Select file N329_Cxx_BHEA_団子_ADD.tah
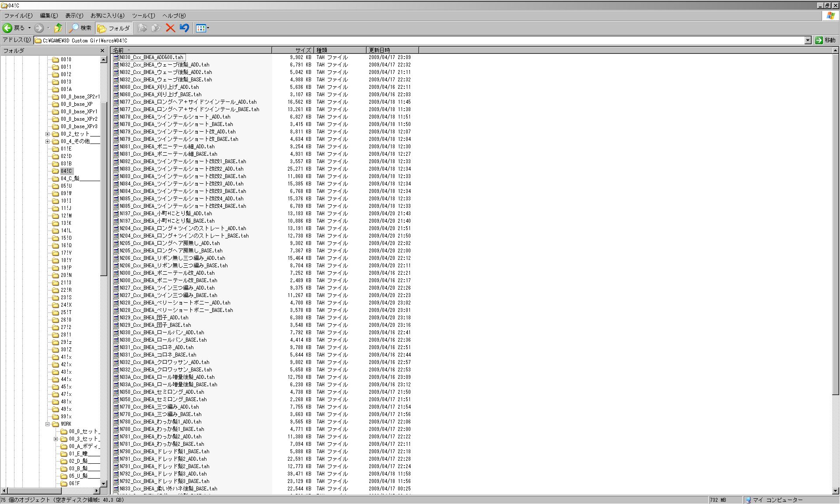840x504 pixels. pyautogui.click(x=154, y=318)
